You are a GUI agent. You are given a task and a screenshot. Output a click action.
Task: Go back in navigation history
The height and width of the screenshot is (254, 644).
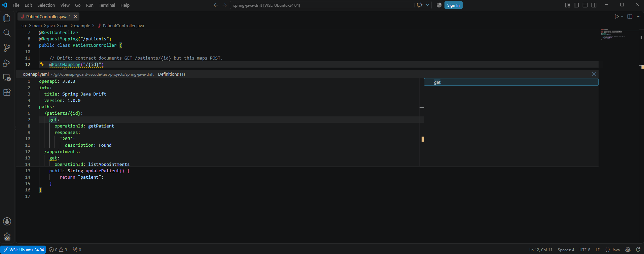[216, 5]
